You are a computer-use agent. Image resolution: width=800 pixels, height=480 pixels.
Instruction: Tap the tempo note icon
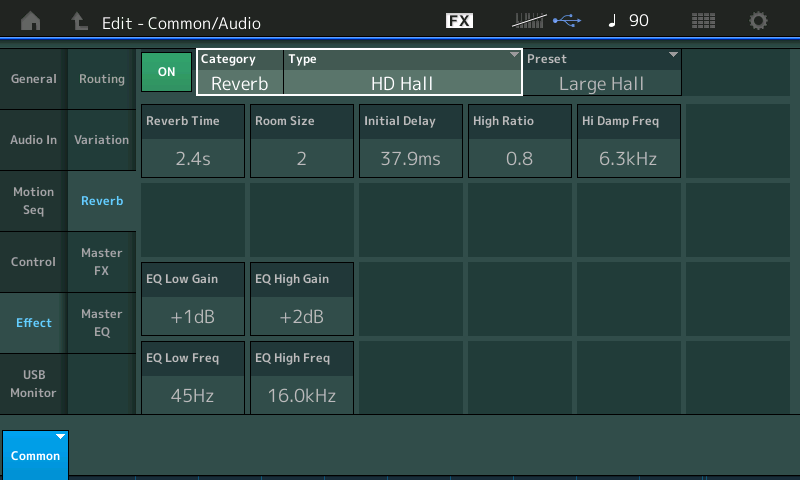tap(612, 21)
